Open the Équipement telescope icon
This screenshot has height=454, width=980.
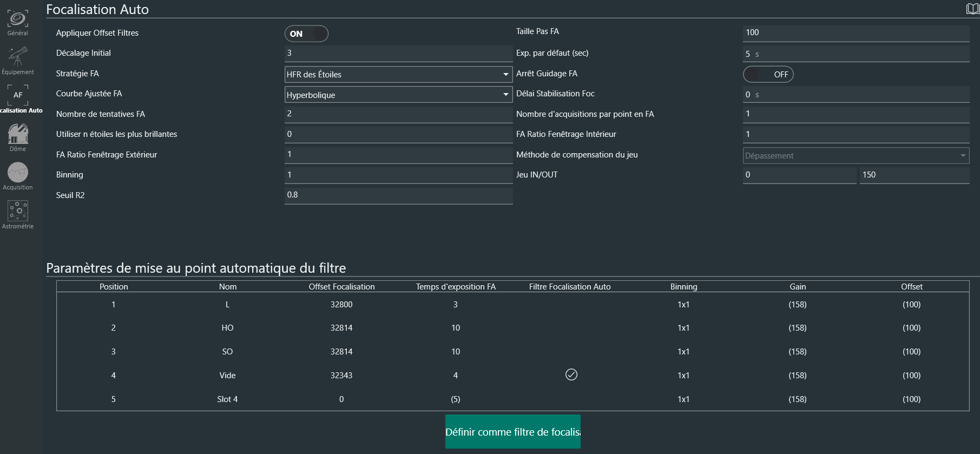point(18,61)
